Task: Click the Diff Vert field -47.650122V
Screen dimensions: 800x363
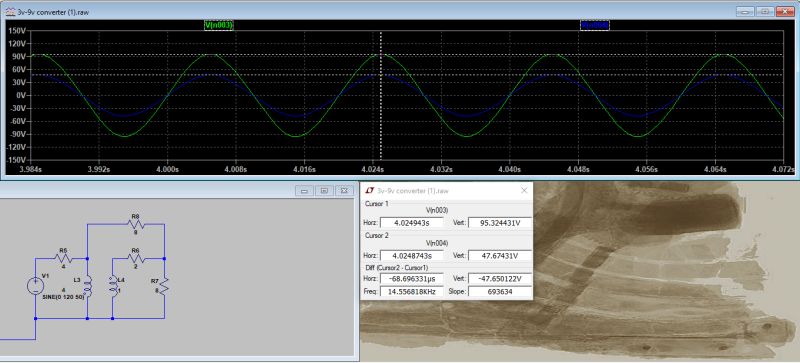Action: click(x=499, y=279)
